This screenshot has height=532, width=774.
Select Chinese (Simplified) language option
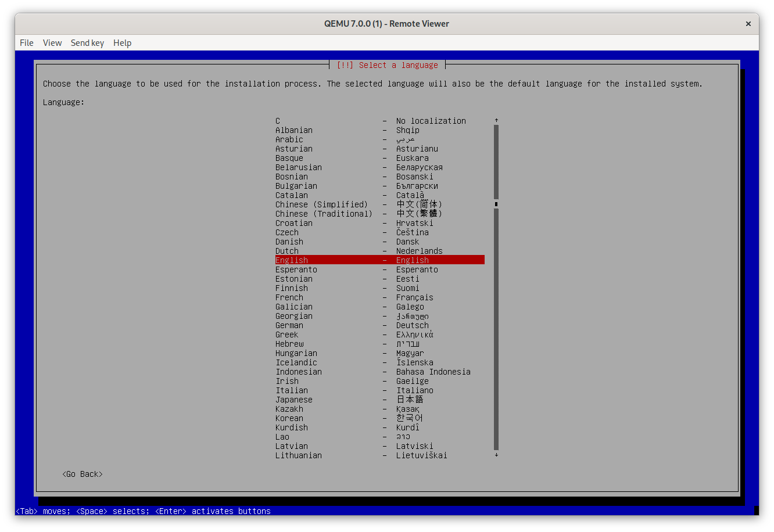(379, 204)
